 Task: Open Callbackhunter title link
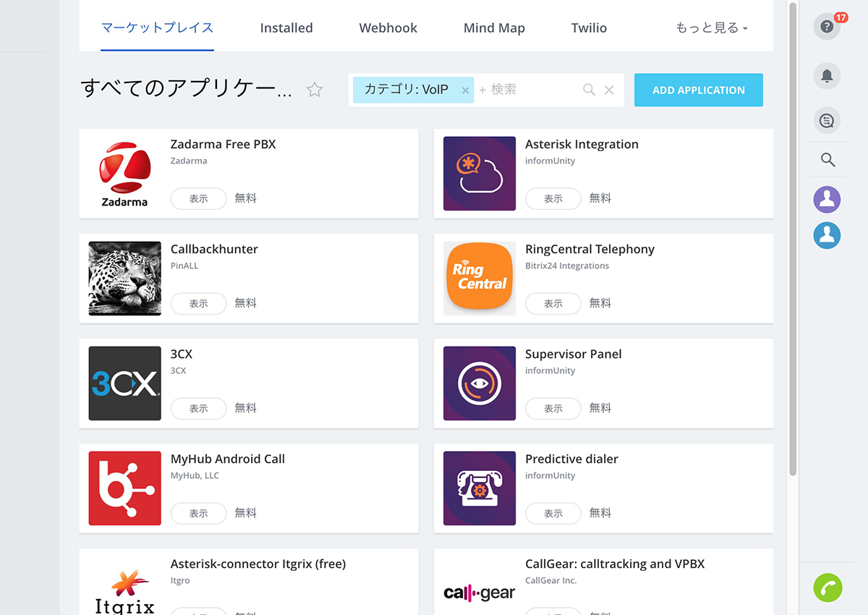214,249
